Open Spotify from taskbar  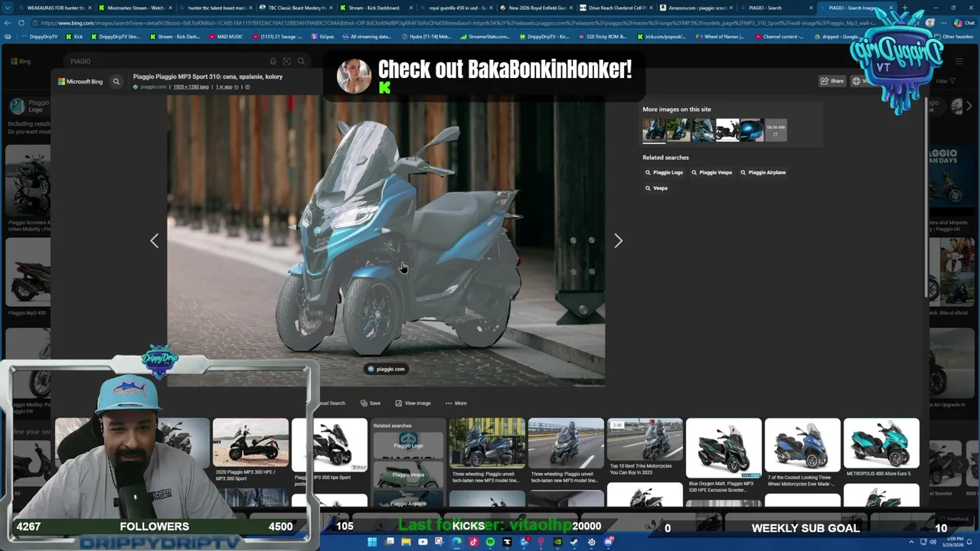[490, 542]
